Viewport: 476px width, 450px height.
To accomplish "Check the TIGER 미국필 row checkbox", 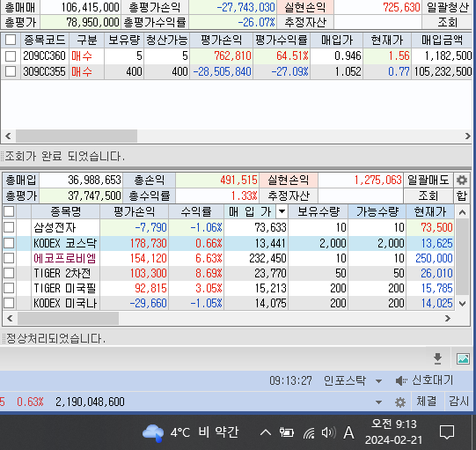I will point(9,288).
